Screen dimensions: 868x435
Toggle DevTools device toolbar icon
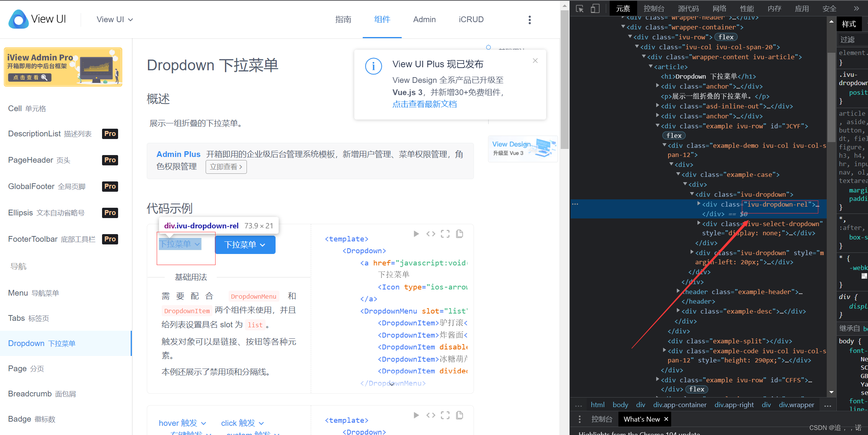click(x=595, y=8)
